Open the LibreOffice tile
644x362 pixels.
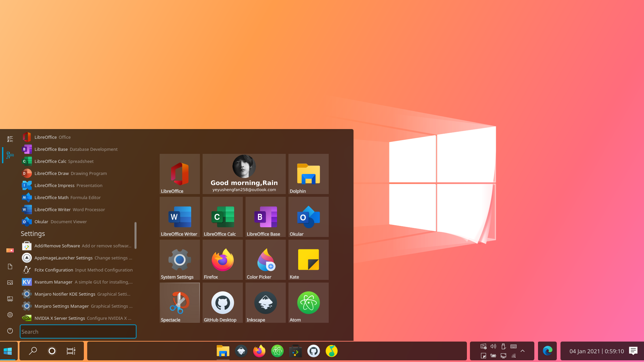(180, 174)
